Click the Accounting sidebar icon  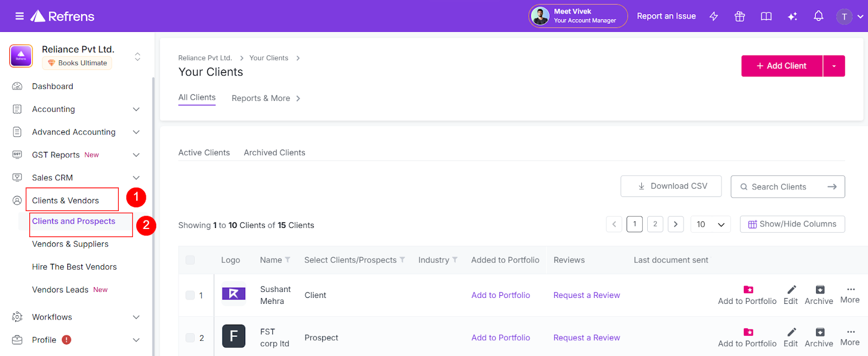coord(17,109)
